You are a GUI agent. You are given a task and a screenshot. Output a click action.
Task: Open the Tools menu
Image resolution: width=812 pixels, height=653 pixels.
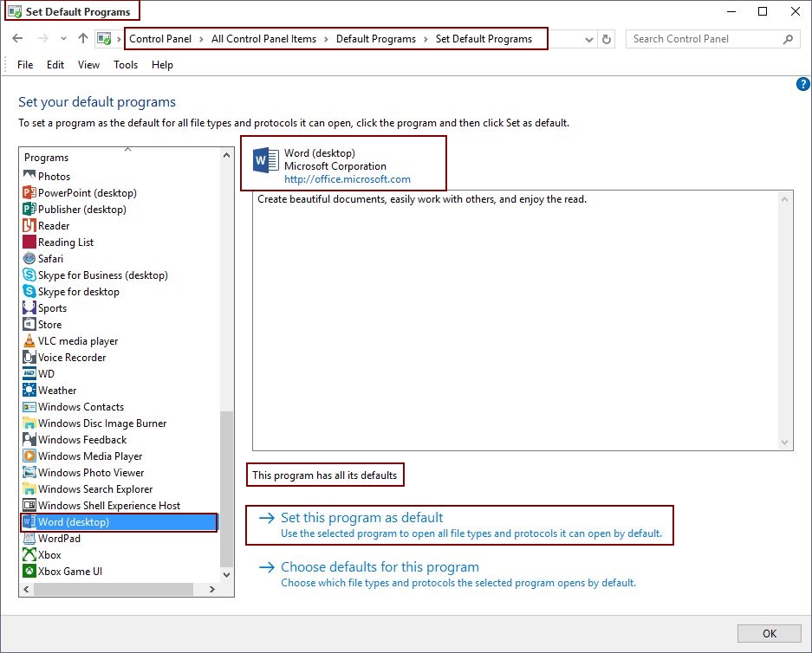[x=126, y=65]
